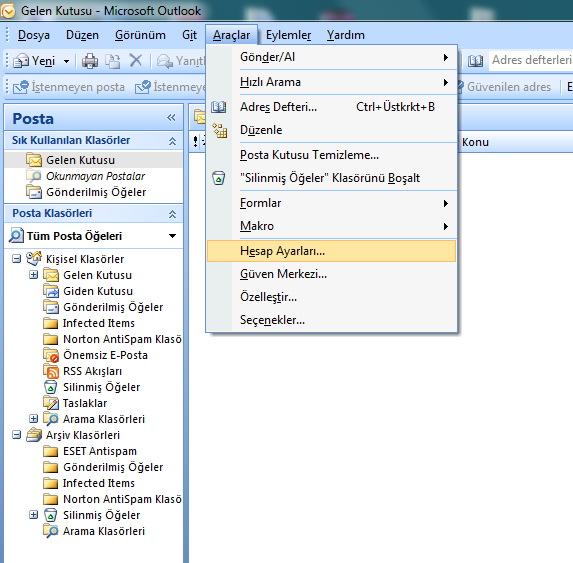Select Gönderilmiş Öğeler under Arşiv Klasörleri
This screenshot has height=563, width=573.
113,467
